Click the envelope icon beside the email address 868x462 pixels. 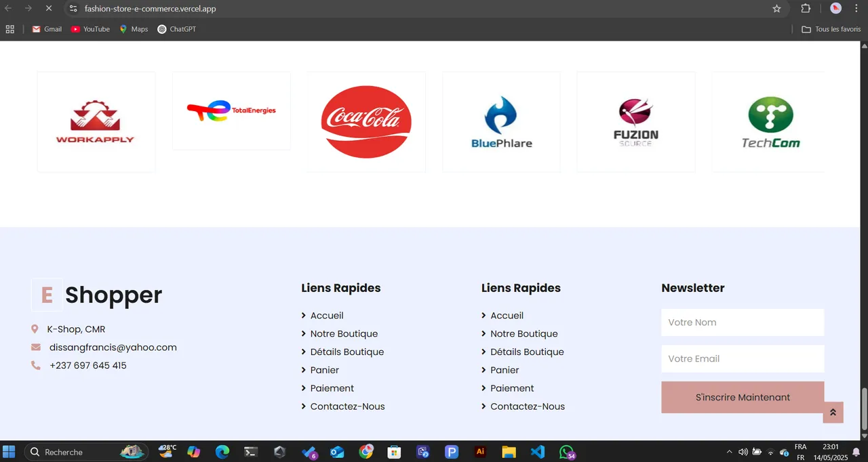pyautogui.click(x=36, y=348)
